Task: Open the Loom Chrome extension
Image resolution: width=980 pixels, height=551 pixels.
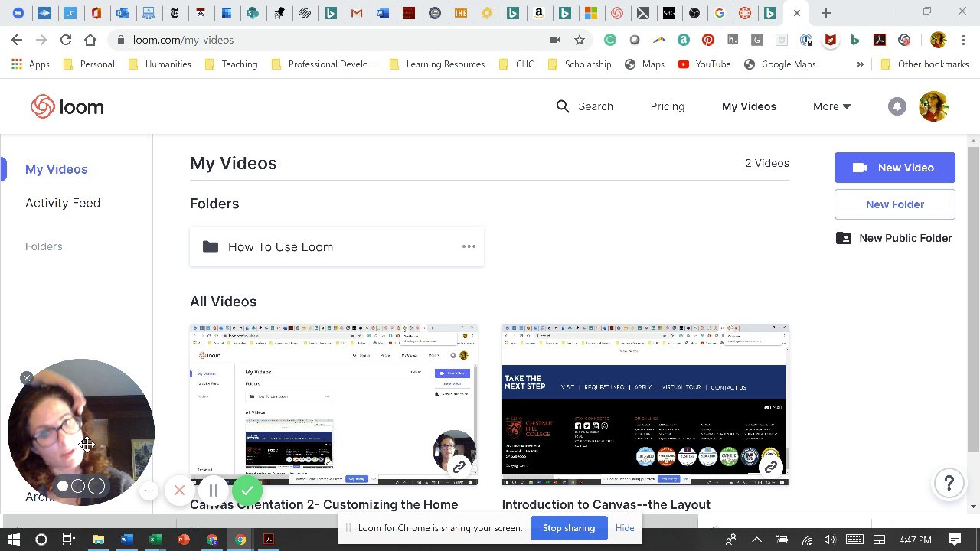Action: click(904, 40)
